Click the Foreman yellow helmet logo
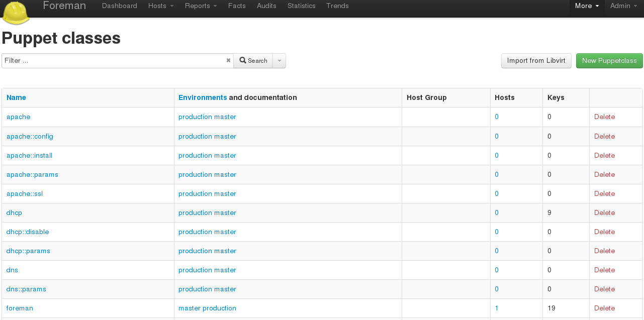 (16, 13)
